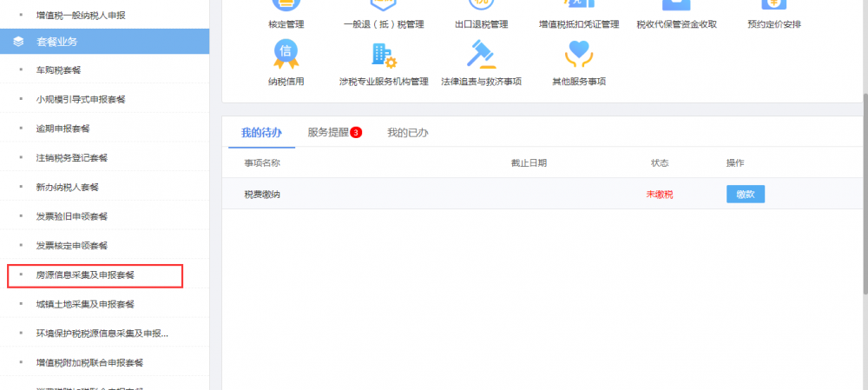Image resolution: width=868 pixels, height=390 pixels.
Task: Open 纳税信用 credit icon
Action: 286,53
